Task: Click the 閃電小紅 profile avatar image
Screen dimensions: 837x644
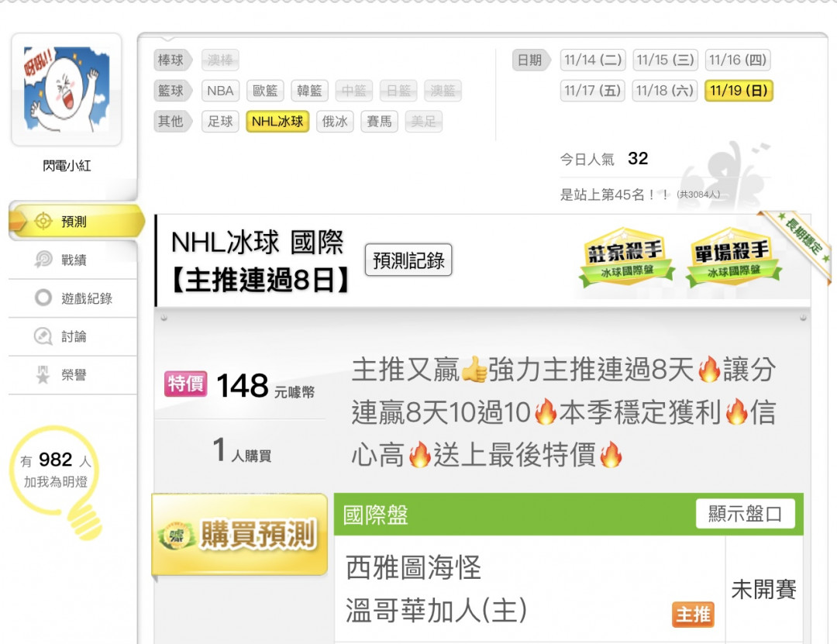Action: pos(67,89)
